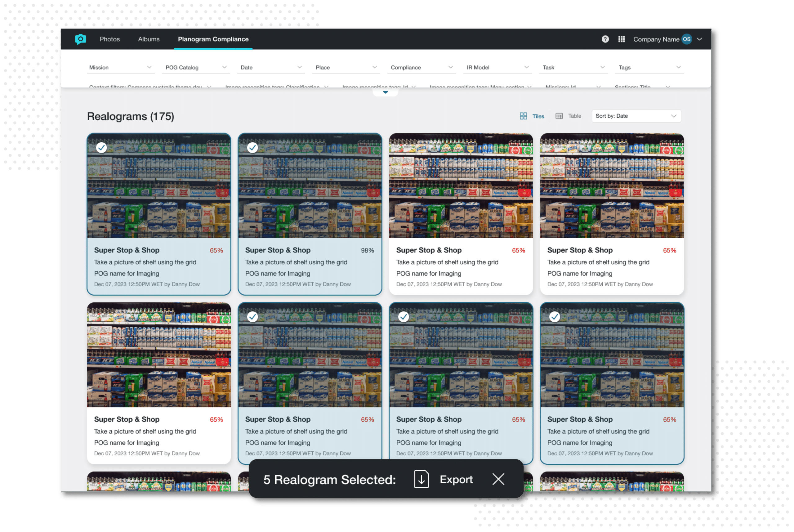Click the Realograms (175) heading

click(131, 116)
